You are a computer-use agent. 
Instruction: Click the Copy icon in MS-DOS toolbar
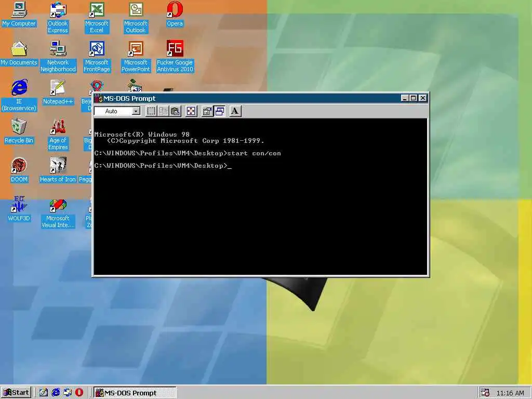tap(163, 111)
